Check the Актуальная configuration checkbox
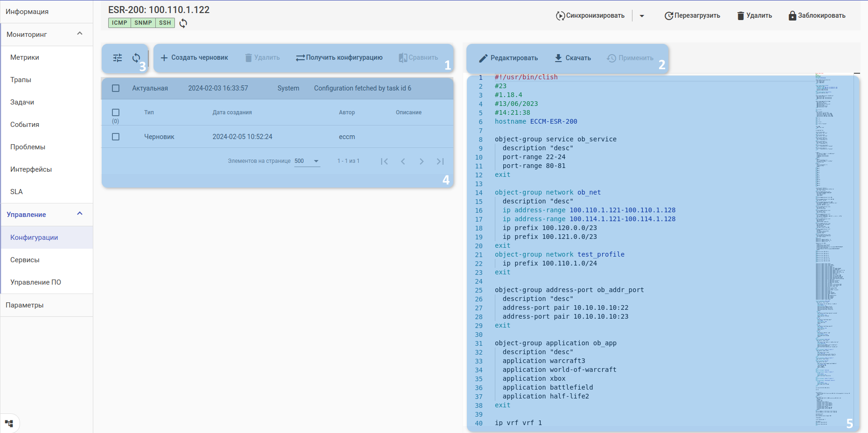The width and height of the screenshot is (868, 433). [x=116, y=88]
